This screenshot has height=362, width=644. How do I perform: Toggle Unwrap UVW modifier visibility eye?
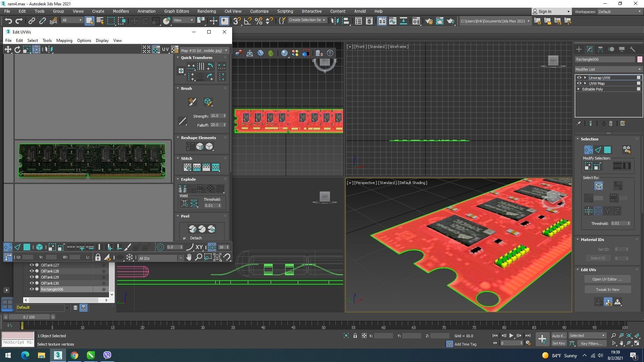tap(579, 78)
